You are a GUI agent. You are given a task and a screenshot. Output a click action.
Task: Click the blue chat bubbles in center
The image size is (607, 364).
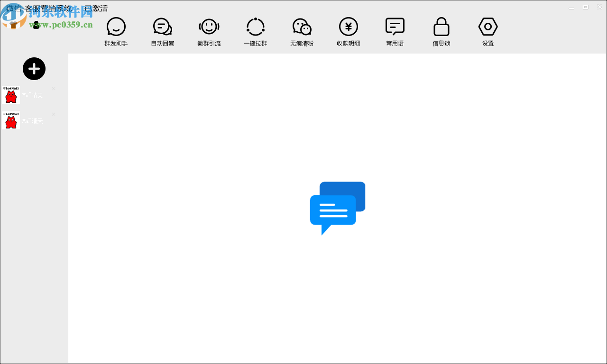pos(337,208)
